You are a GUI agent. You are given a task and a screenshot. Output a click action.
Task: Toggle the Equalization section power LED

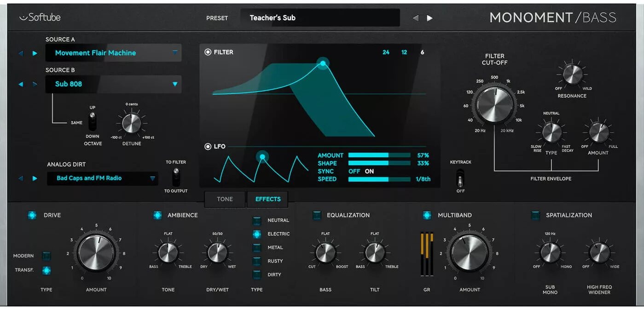(317, 215)
